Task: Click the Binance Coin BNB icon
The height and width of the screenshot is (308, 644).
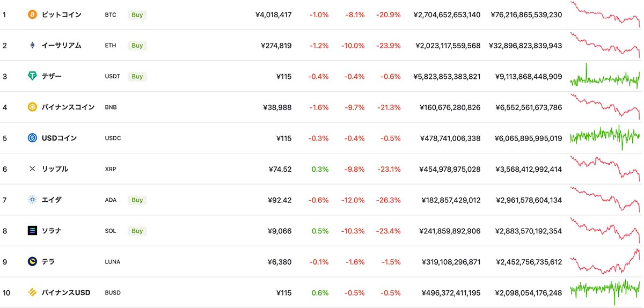Action: (x=32, y=107)
